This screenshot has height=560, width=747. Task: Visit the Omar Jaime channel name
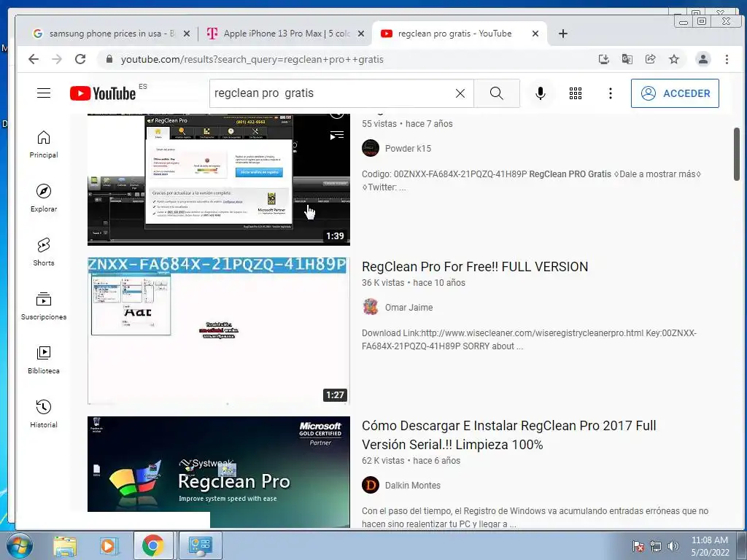pos(409,308)
